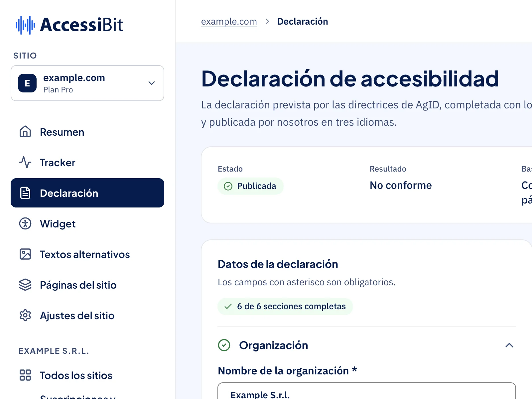The height and width of the screenshot is (399, 532).
Task: Click the blue E site avatar
Action: coord(27,83)
